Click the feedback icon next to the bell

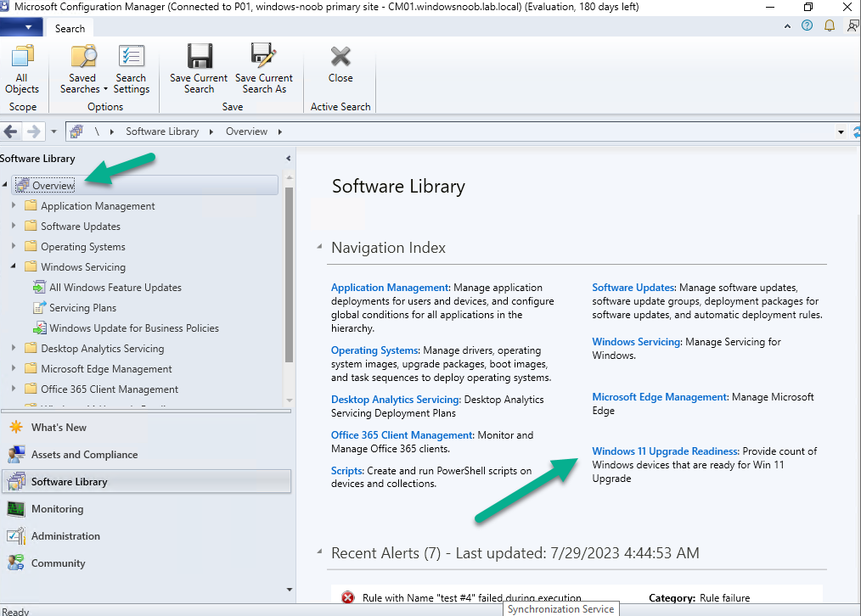[x=853, y=25]
